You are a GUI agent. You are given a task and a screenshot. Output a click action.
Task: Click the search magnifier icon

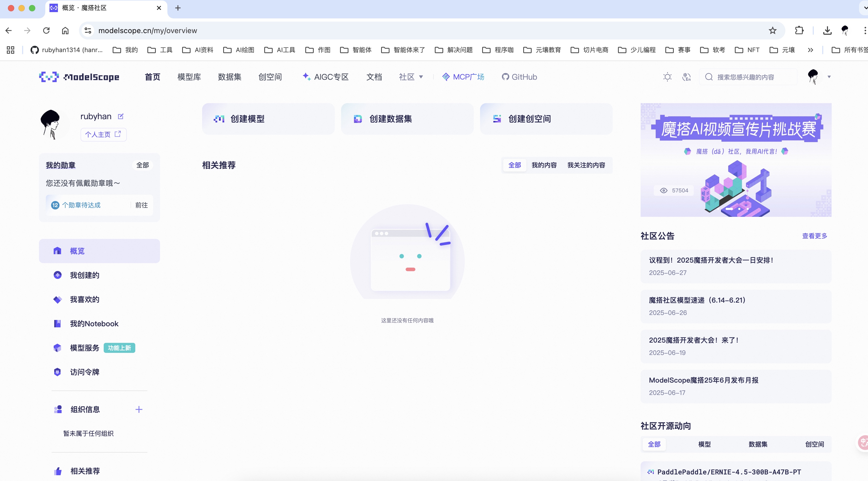(x=709, y=77)
